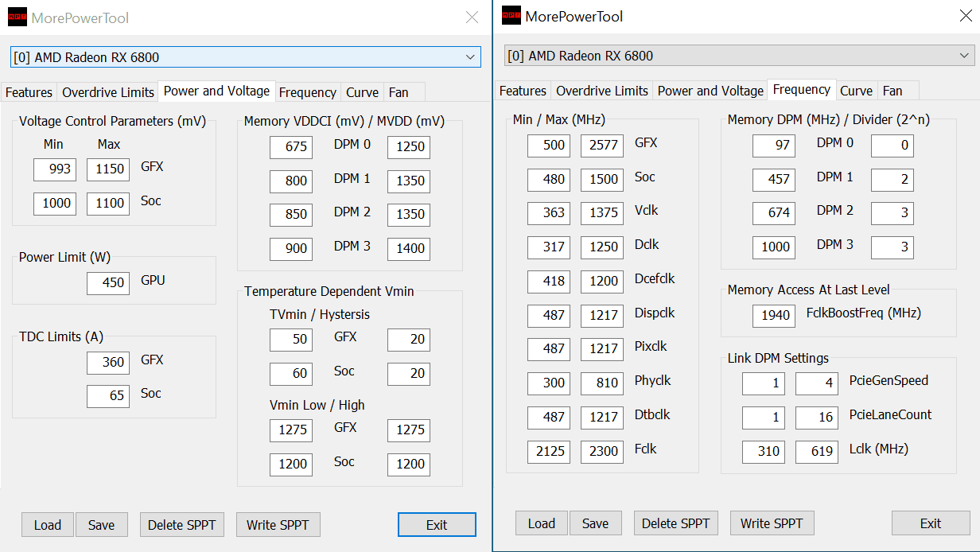Click TVmin Soc field 60
980x552 pixels.
point(291,374)
